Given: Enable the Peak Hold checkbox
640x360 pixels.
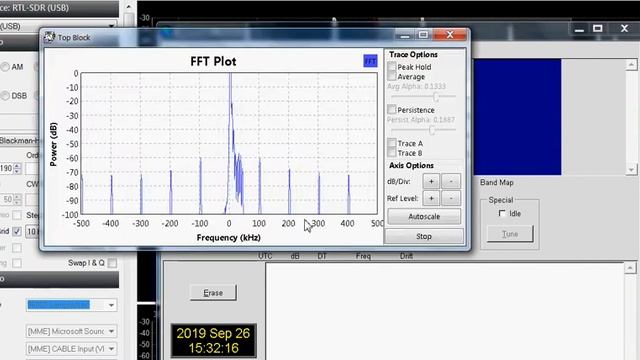Looking at the screenshot, I should click(392, 67).
